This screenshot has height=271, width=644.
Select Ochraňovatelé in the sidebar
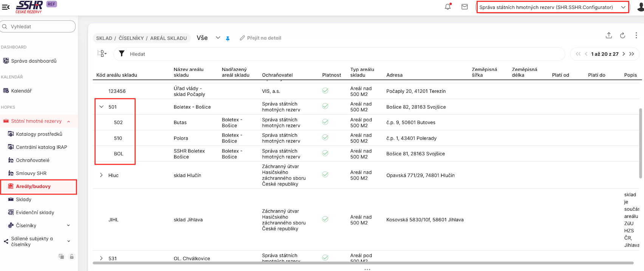pyautogui.click(x=33, y=160)
